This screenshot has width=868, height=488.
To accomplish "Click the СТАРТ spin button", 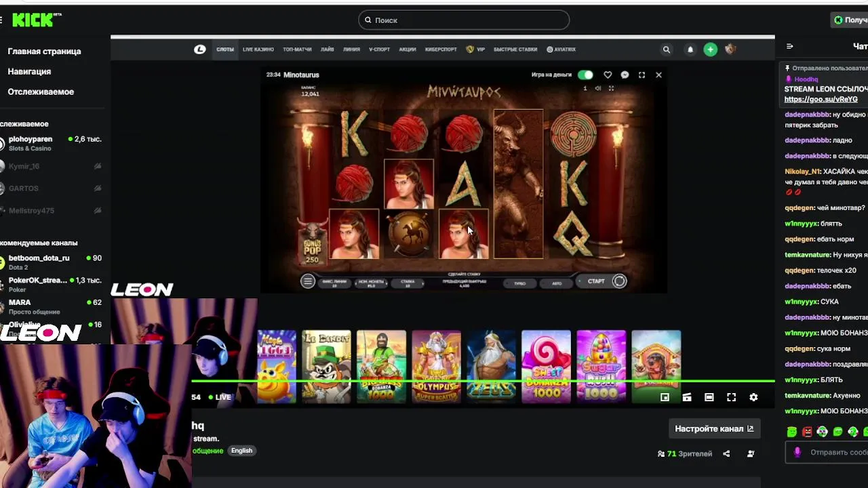I will pos(602,281).
